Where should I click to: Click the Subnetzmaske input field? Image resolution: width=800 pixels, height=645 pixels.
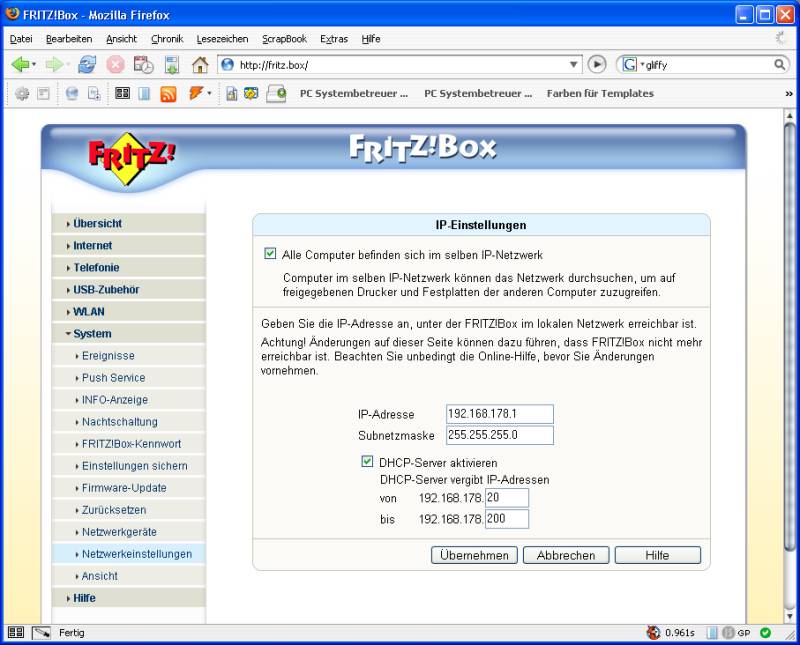(499, 435)
